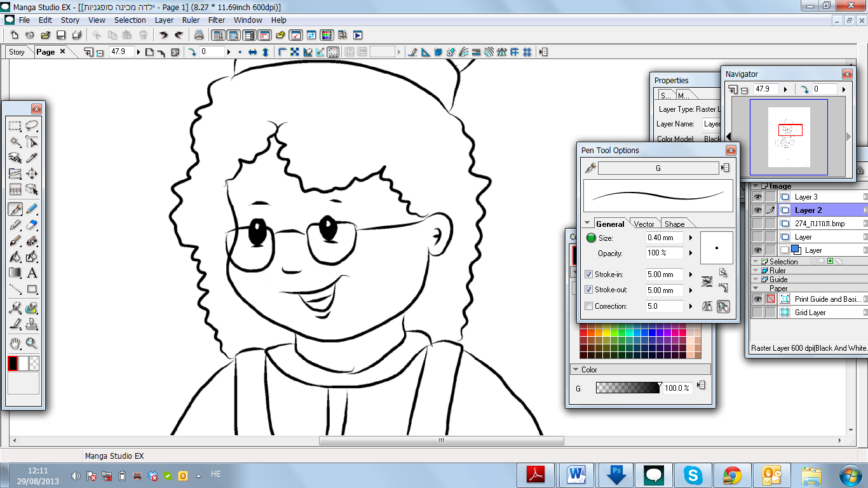This screenshot has width=868, height=488.
Task: Click the Save icon in toolbar
Action: [61, 35]
